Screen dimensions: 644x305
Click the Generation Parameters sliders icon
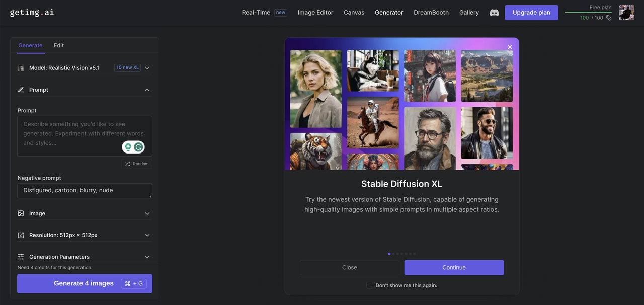21,257
